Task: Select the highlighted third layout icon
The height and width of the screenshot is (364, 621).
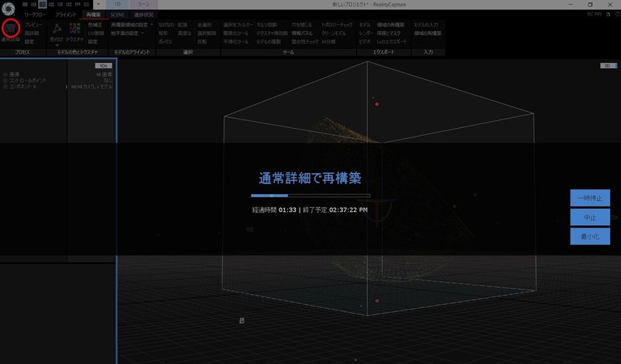Action: point(43,5)
